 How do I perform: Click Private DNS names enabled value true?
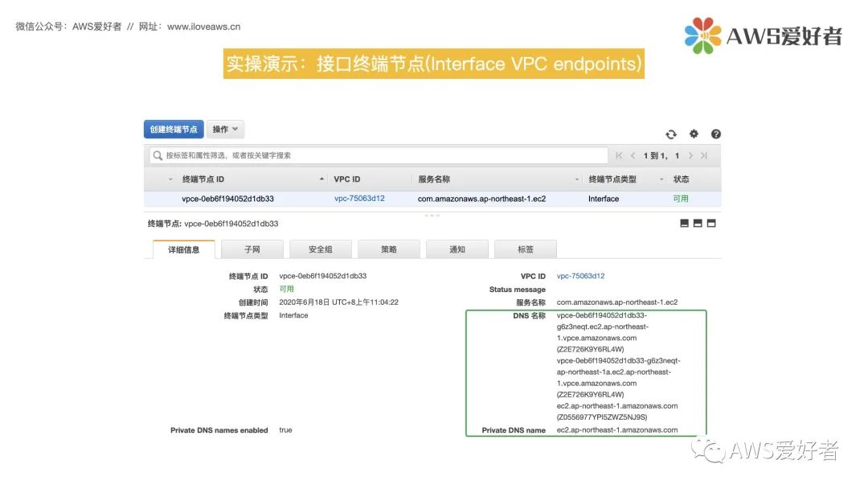click(285, 429)
